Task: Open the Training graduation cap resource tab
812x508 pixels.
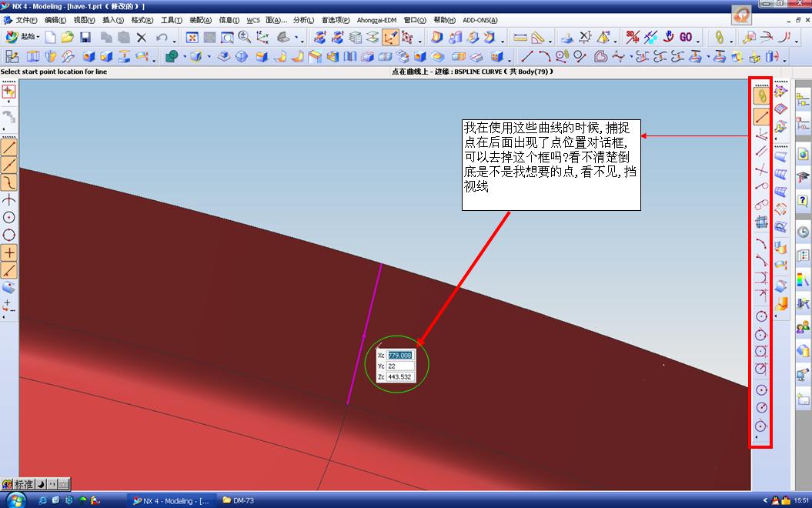Action: point(803,177)
